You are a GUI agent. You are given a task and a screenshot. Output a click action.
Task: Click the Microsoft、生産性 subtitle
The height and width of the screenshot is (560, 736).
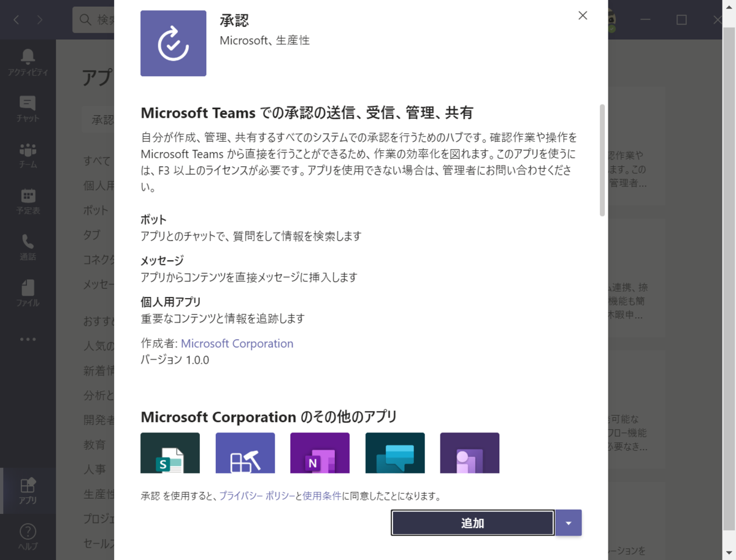[x=264, y=40]
